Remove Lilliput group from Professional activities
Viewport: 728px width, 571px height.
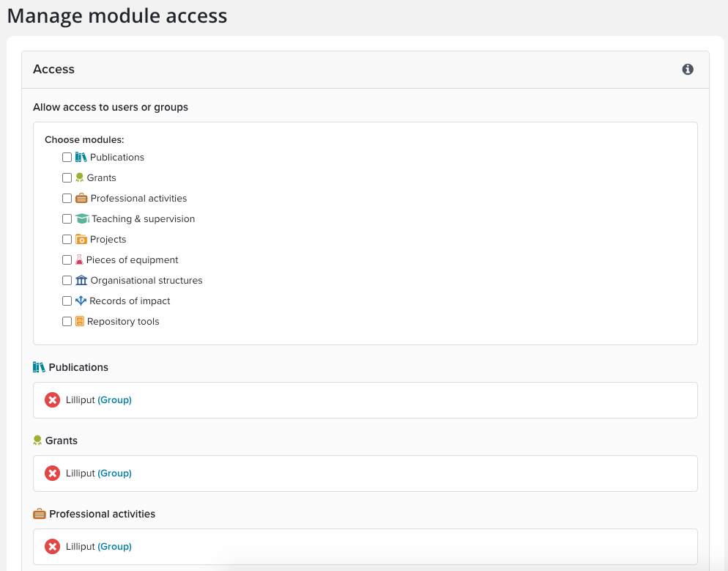pyautogui.click(x=52, y=547)
